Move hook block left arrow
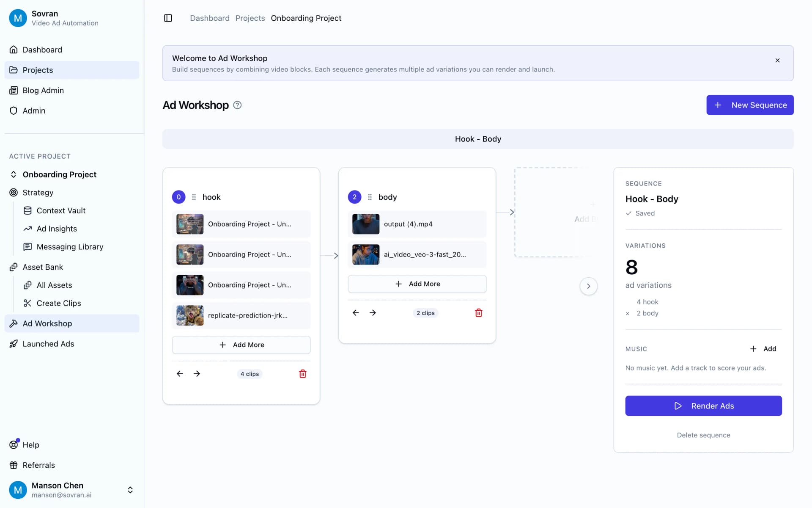The image size is (812, 508). point(180,374)
